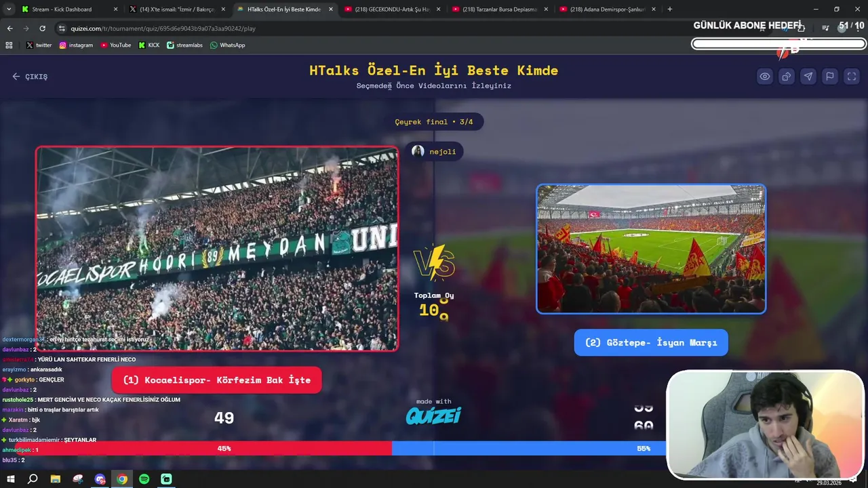Go back in browser history
This screenshot has width=868, height=488.
[x=9, y=28]
